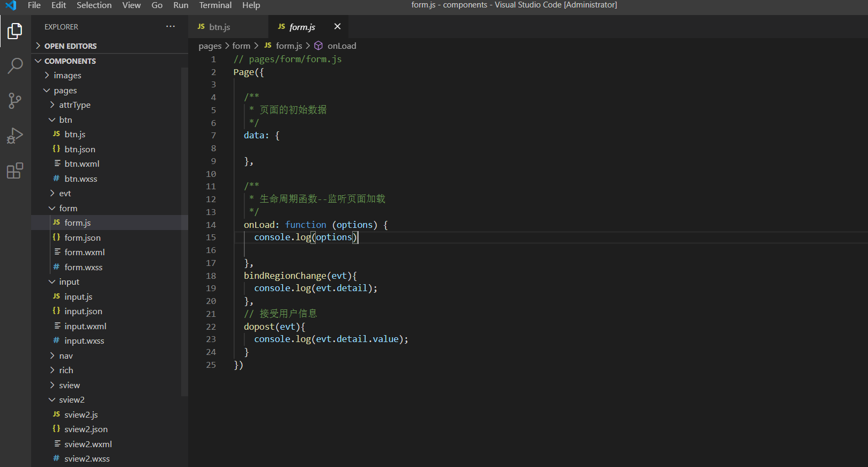Click braces icon of btn.json file
This screenshot has height=467, width=868.
tap(56, 149)
